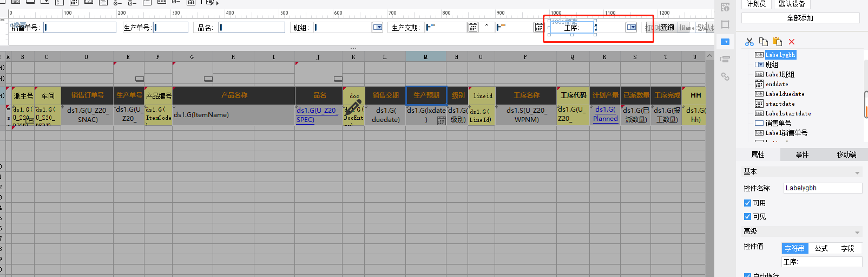Select the 工序名称 header cell
This screenshot has height=277, width=868.
tap(526, 95)
